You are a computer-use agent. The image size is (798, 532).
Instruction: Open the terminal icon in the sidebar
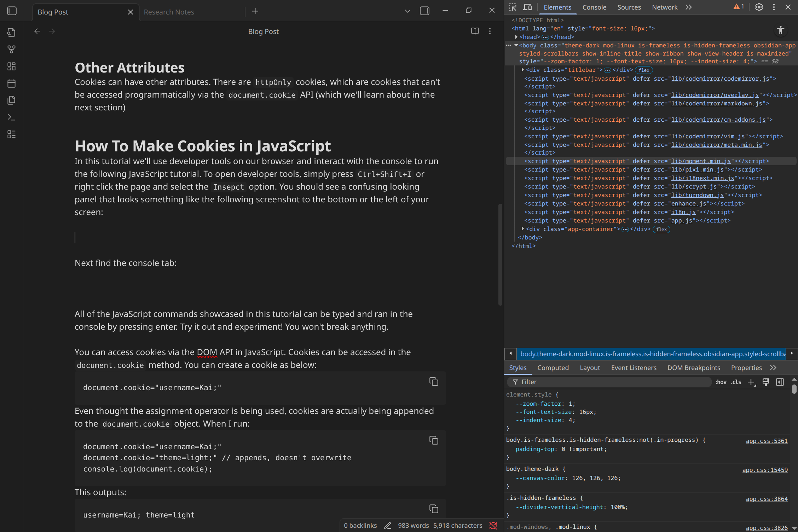point(11,117)
